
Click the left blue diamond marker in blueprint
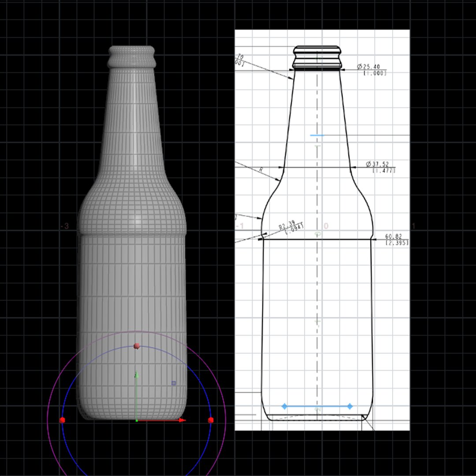(284, 406)
